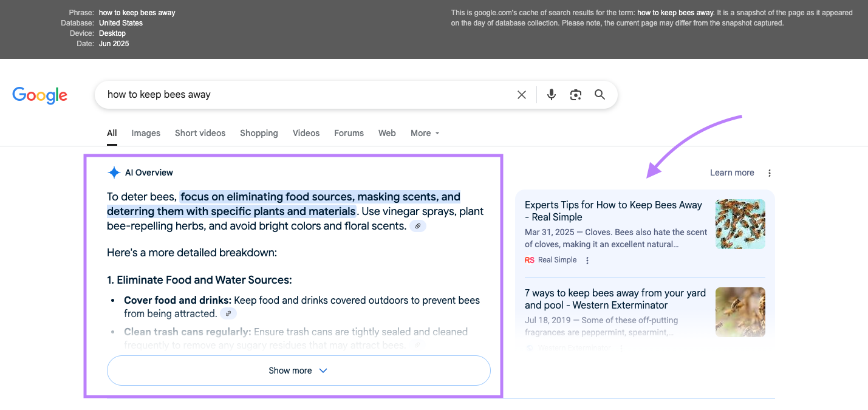Click the bee swarm thumbnail on the Real Simple result
Image resolution: width=868 pixels, height=410 pixels.
(x=740, y=224)
